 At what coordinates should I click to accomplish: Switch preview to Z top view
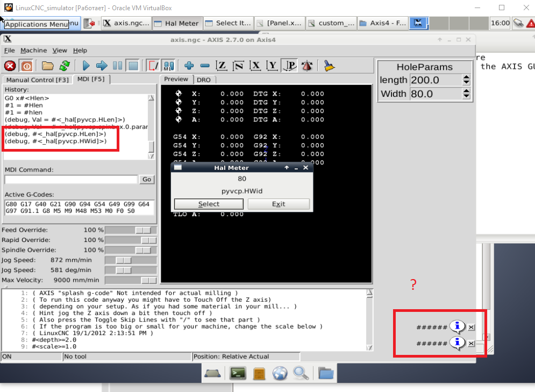point(222,66)
